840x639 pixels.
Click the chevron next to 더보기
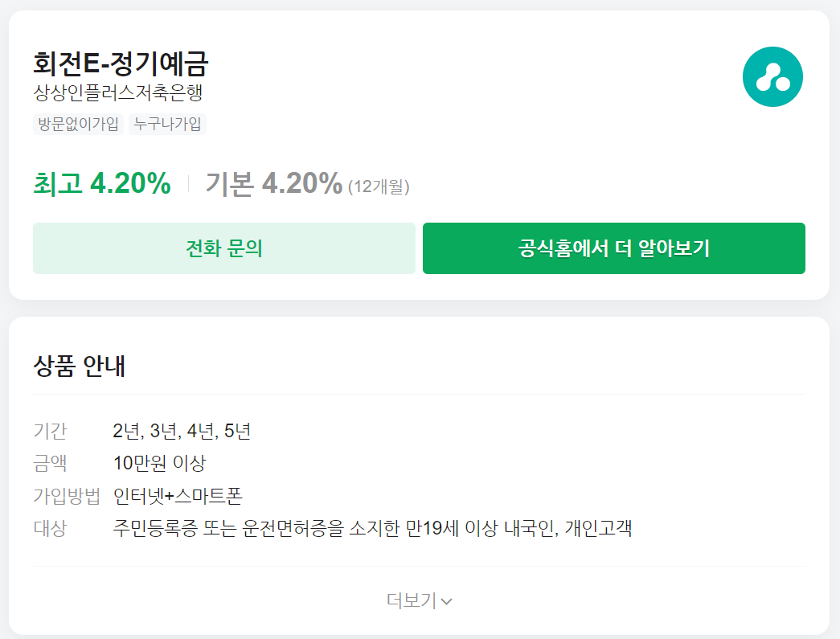(x=448, y=600)
